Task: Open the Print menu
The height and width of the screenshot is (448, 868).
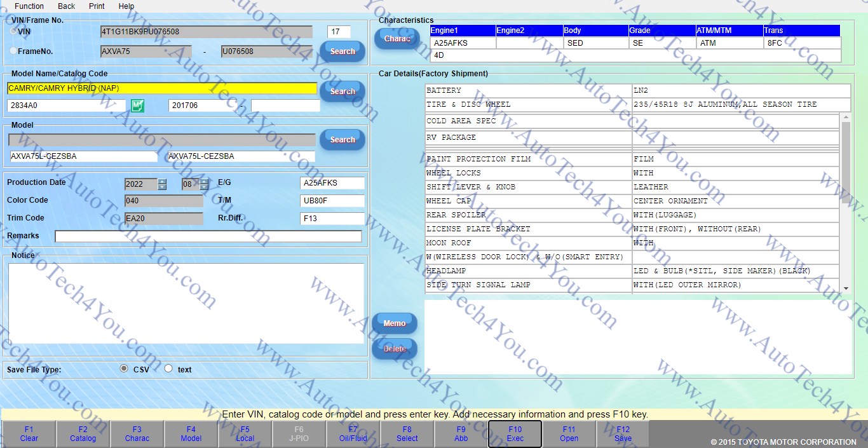Action: tap(97, 6)
